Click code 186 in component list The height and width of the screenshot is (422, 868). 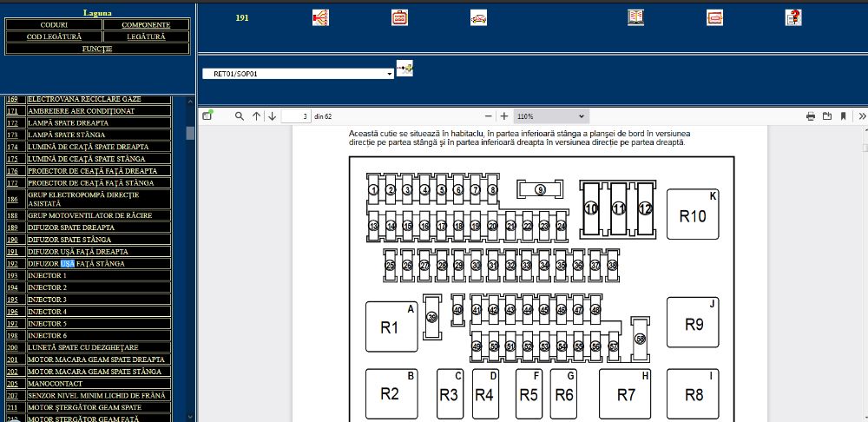pos(12,199)
